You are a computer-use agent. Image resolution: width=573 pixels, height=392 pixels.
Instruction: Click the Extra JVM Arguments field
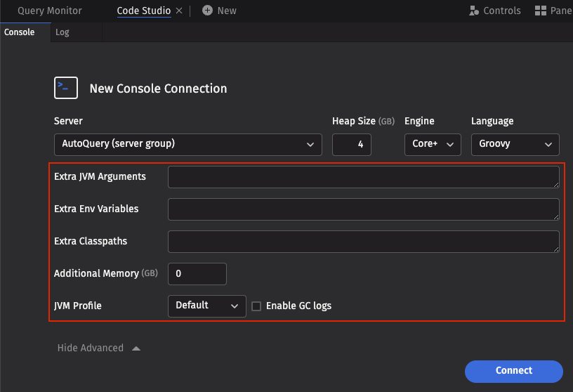363,177
